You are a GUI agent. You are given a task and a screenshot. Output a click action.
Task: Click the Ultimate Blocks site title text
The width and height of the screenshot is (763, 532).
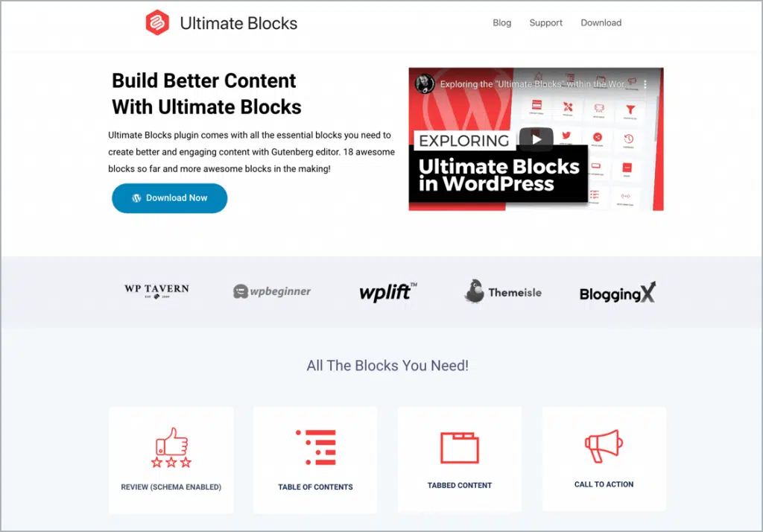[x=238, y=23]
